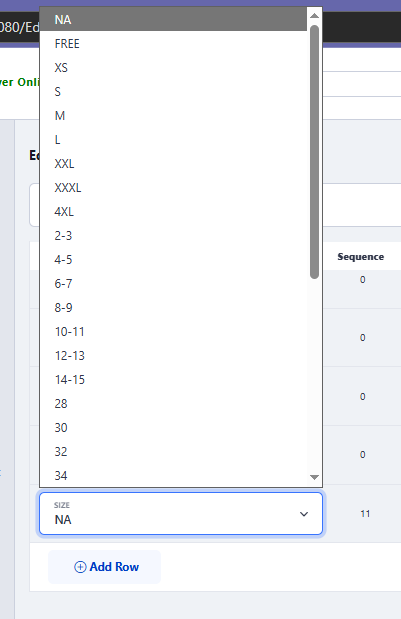The width and height of the screenshot is (401, 619).
Task: Select the 6-7 size option
Action: 173,283
